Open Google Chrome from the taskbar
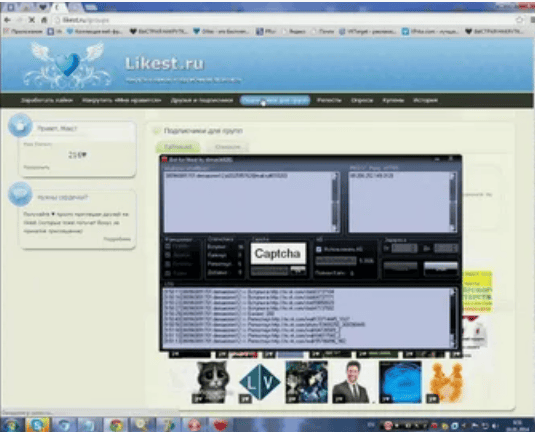This screenshot has width=535, height=432. pyautogui.click(x=116, y=425)
